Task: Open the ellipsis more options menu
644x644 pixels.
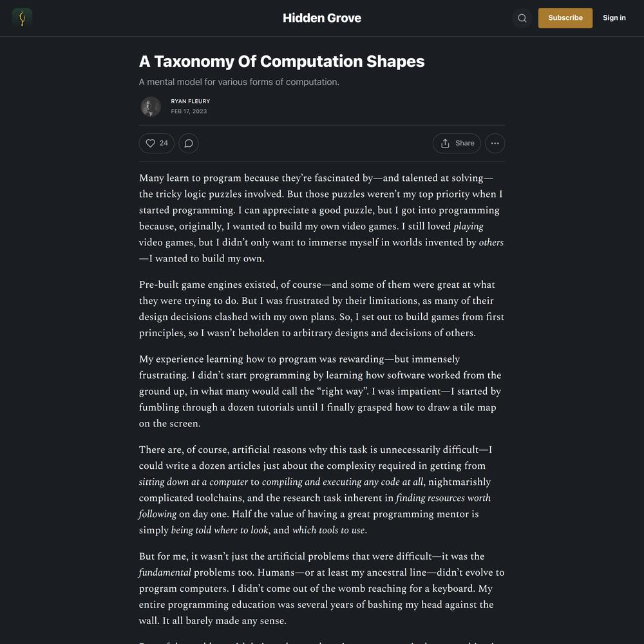Action: [x=495, y=144]
